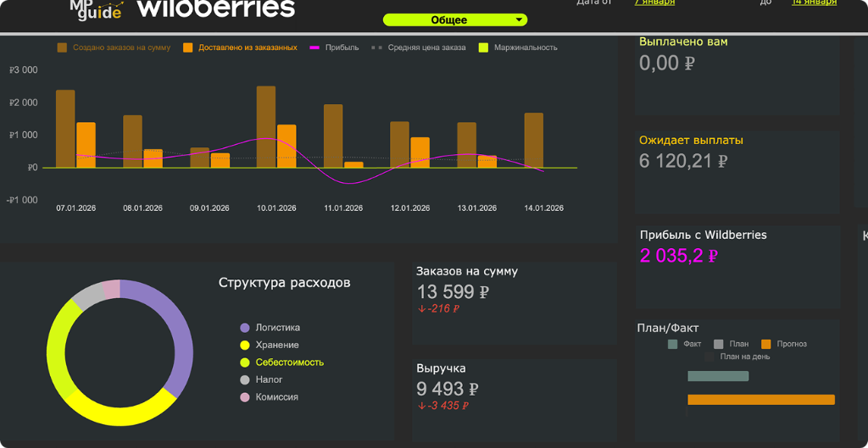Click the Структура расходов heading
The image size is (868, 448).
point(285,283)
